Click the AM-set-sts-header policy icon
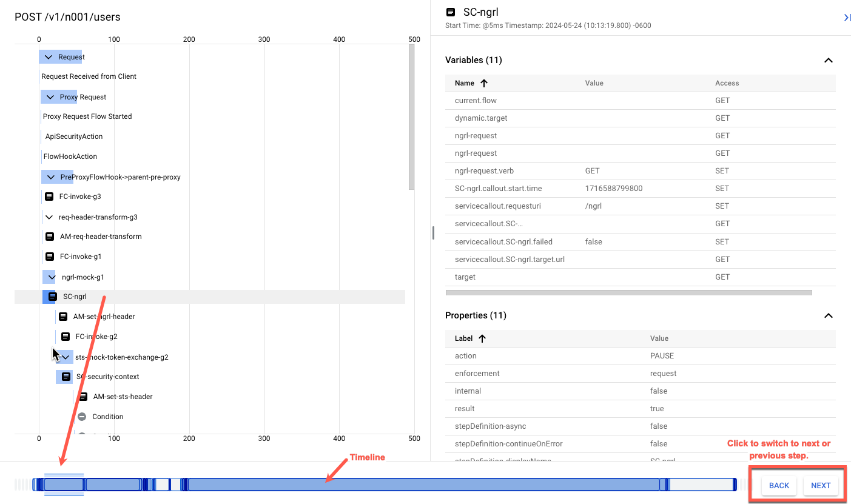 coord(83,397)
